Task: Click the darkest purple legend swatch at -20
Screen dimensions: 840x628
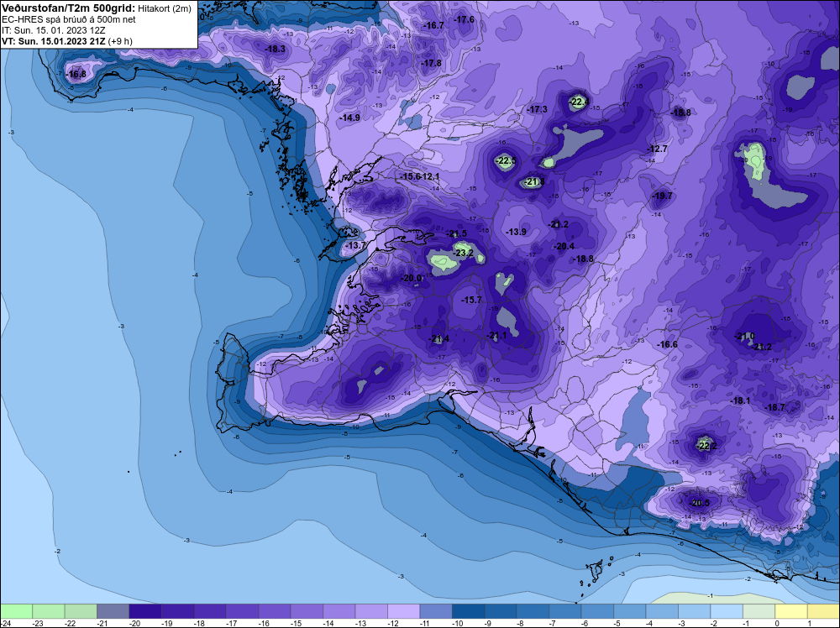Action: 145,611
